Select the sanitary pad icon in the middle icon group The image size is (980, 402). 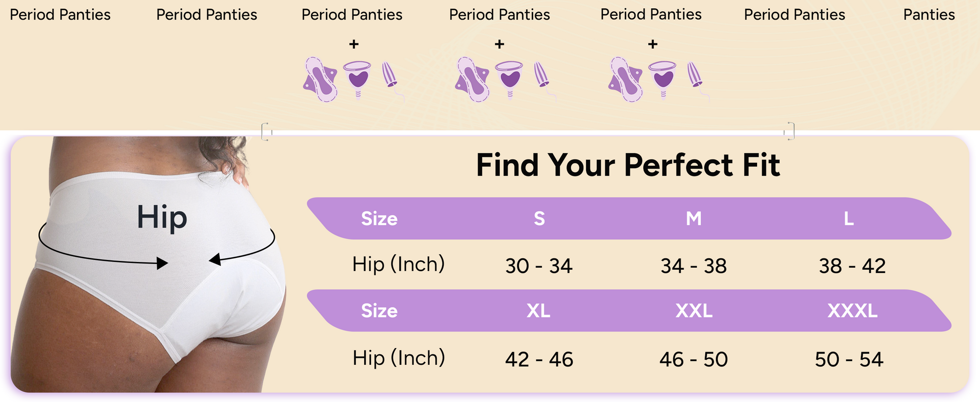coord(472,79)
